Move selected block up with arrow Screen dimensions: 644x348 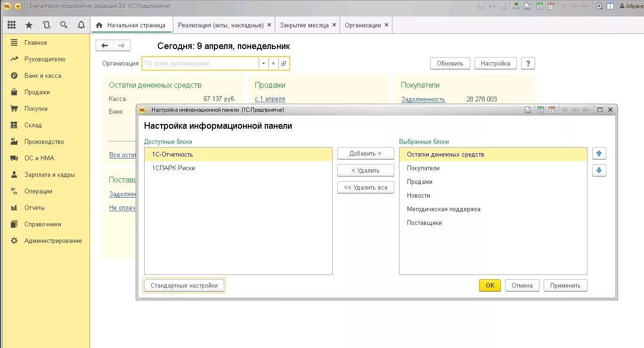tap(599, 153)
